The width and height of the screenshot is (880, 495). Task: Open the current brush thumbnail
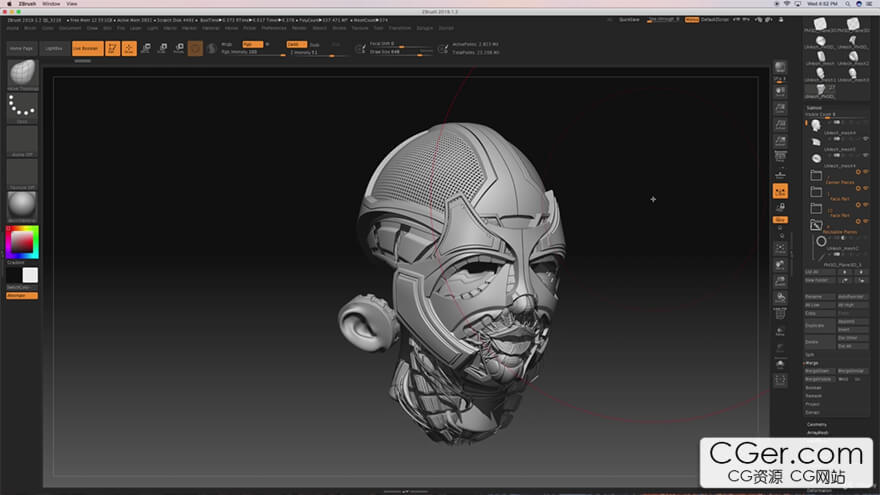coord(22,73)
